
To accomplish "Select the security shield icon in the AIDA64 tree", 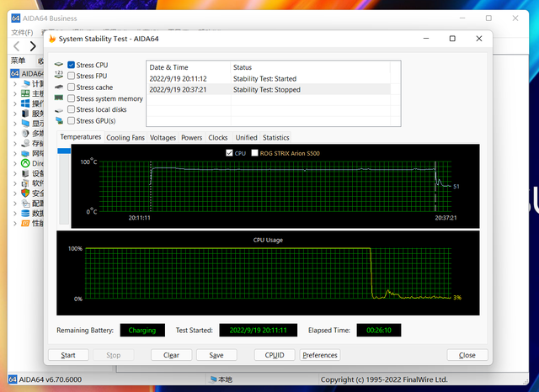I will click(x=25, y=193).
